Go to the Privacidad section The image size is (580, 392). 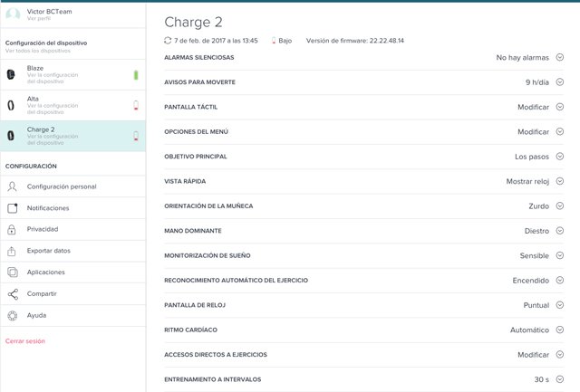click(72, 229)
